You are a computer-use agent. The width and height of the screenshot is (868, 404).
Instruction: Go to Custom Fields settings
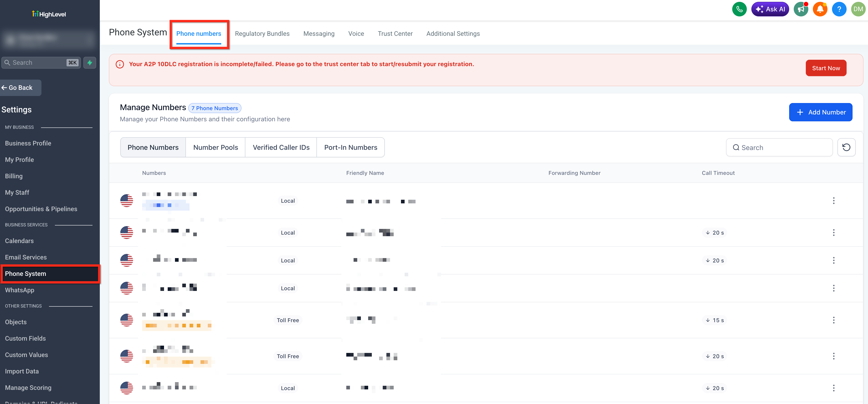25,339
